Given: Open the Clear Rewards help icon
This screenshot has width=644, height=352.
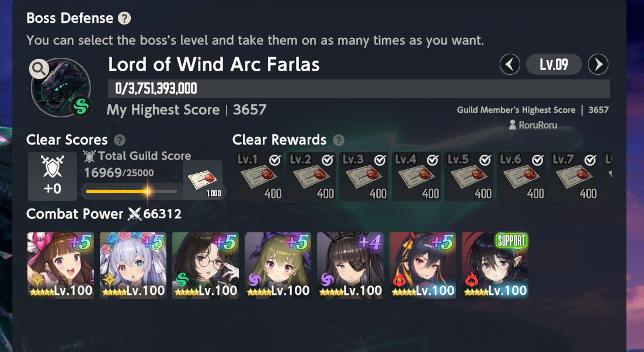Looking at the screenshot, I should coord(339,141).
